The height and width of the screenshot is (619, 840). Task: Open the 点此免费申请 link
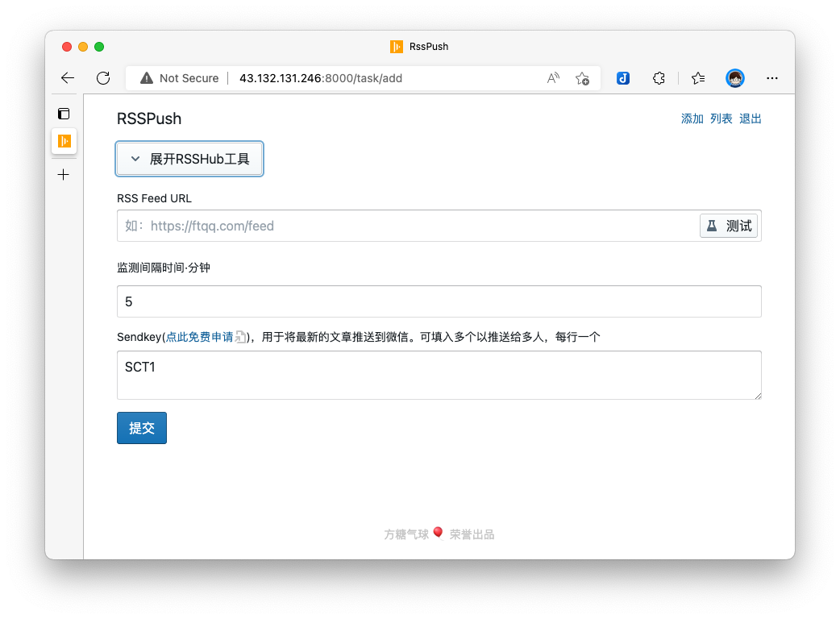[200, 337]
